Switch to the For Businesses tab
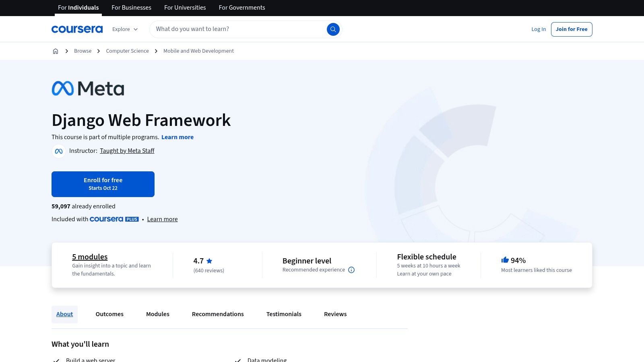 [131, 8]
